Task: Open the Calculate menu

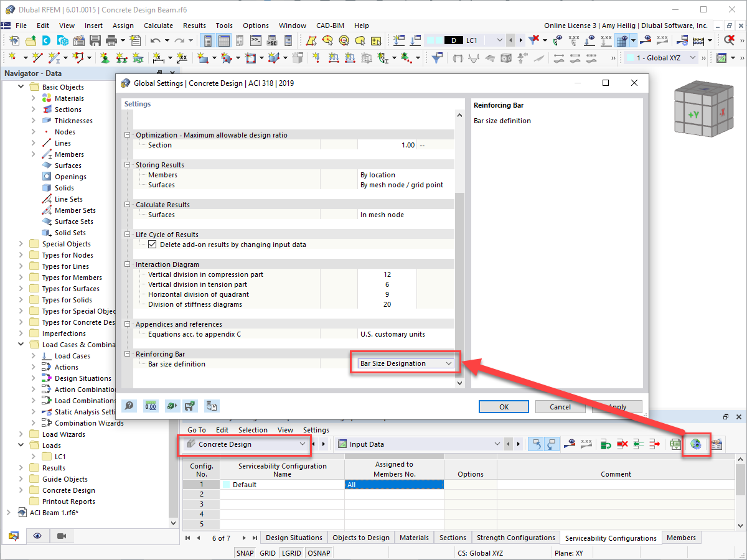Action: pos(158,26)
